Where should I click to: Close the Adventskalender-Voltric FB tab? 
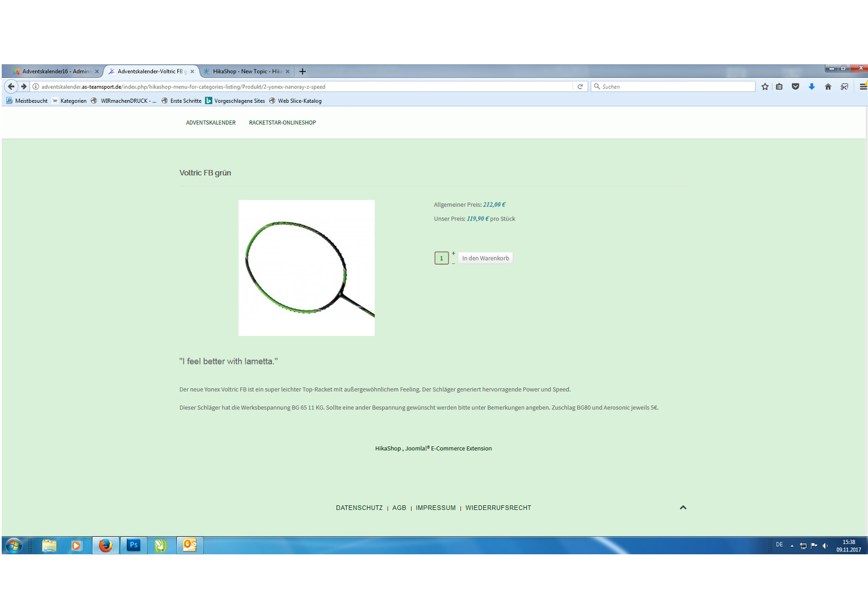[x=192, y=71]
